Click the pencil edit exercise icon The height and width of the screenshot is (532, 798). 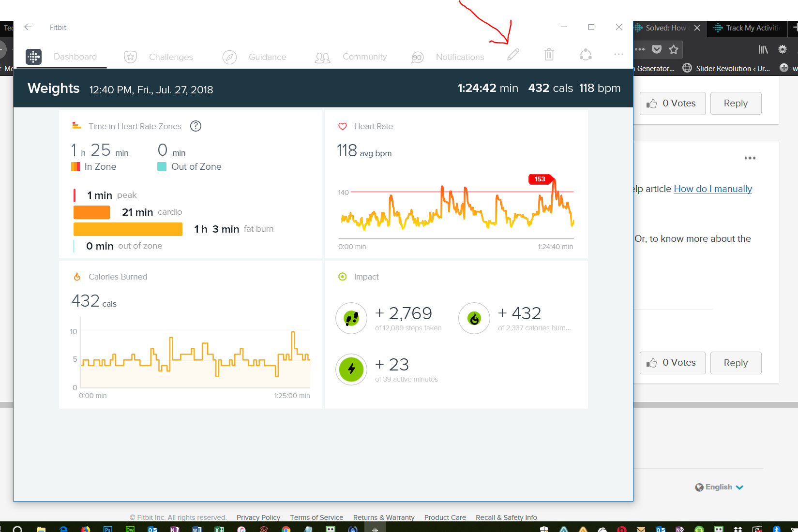point(513,55)
